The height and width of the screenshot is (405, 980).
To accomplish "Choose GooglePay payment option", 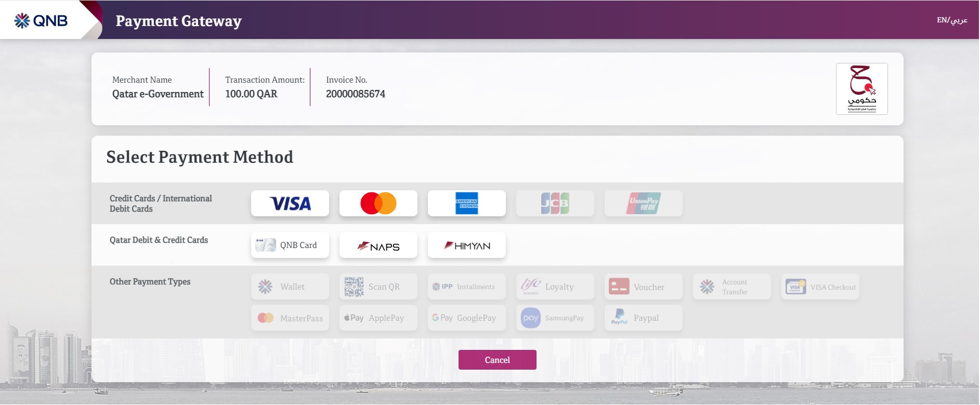I will click(466, 318).
